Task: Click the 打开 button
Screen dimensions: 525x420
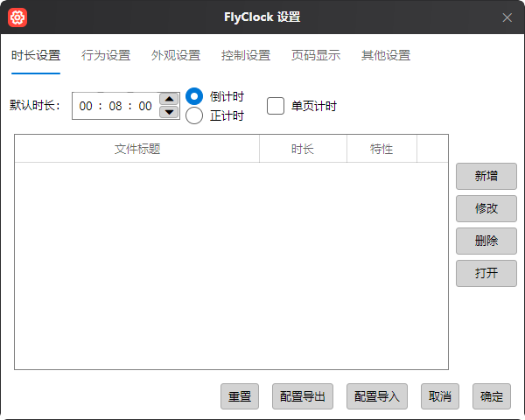Action: (486, 273)
